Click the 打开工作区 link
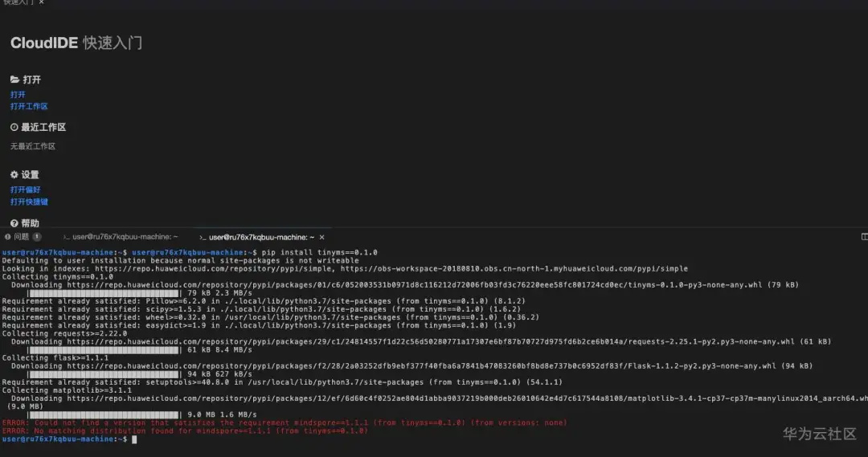The image size is (868, 457). pos(29,106)
